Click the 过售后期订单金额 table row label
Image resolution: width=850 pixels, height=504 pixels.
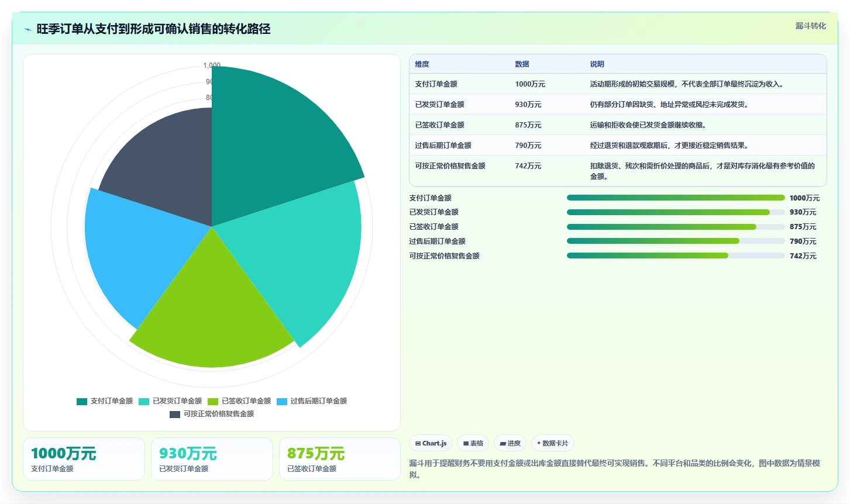443,146
